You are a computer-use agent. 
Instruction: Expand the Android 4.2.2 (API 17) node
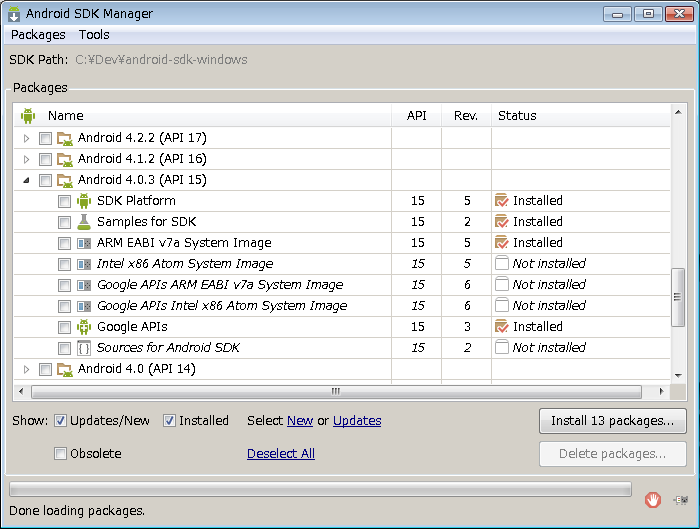[27, 138]
